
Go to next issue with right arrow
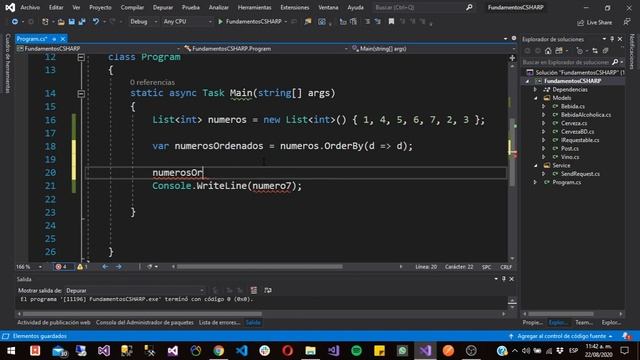pos(118,267)
